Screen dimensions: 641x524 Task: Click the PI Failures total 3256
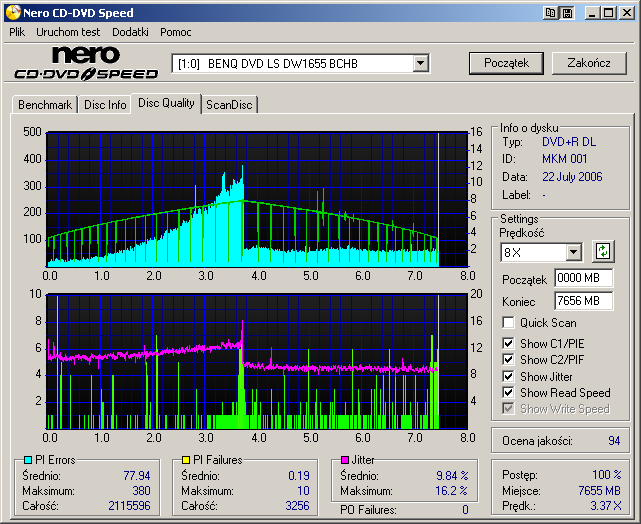(x=297, y=506)
